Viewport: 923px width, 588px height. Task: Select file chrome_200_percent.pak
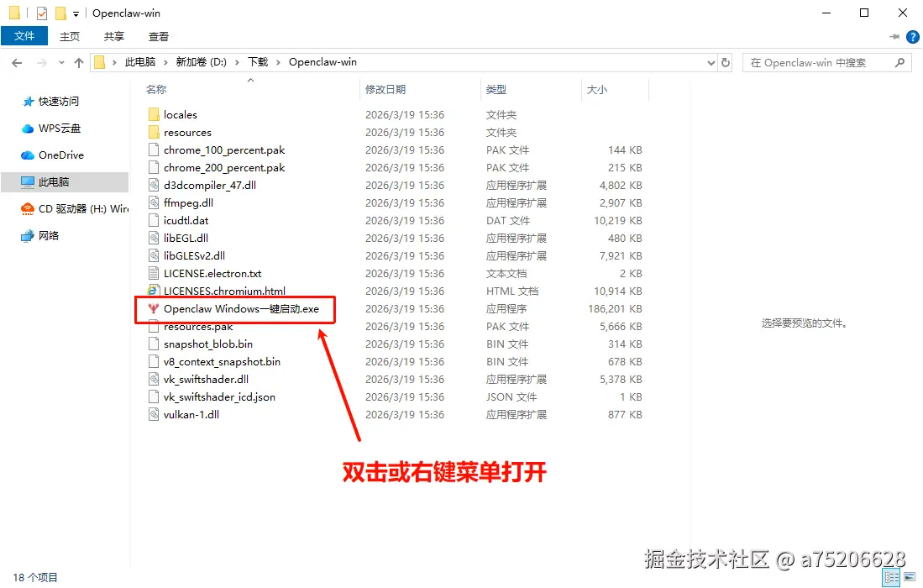224,168
